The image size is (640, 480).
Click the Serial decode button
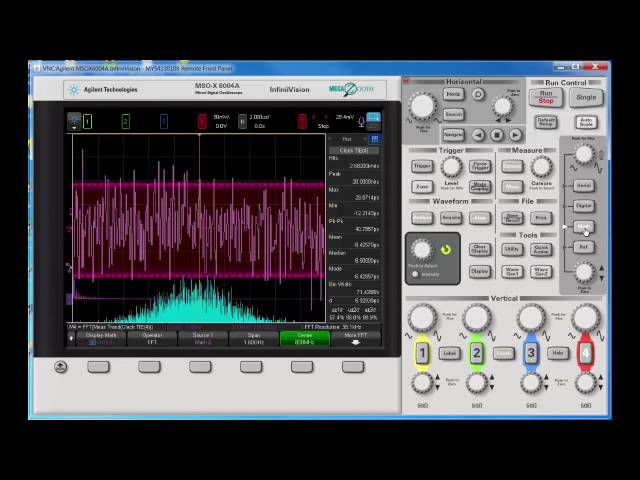click(x=584, y=186)
